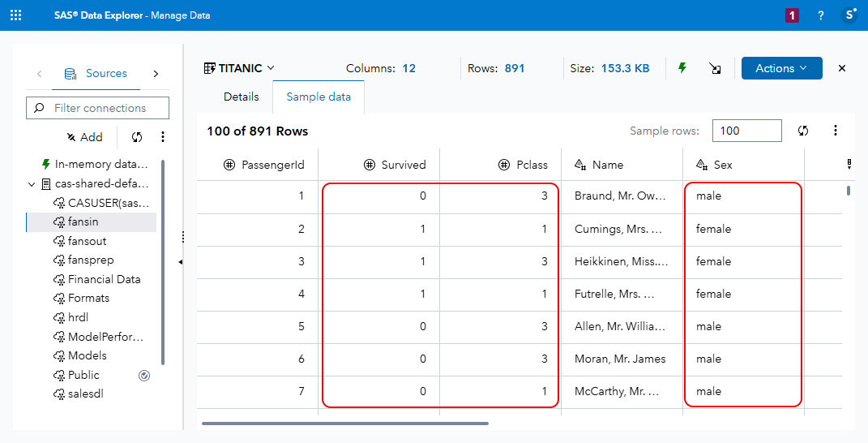Click the cell 'McCarthy, Mr. …'
This screenshot has height=443, width=868.
click(x=622, y=391)
